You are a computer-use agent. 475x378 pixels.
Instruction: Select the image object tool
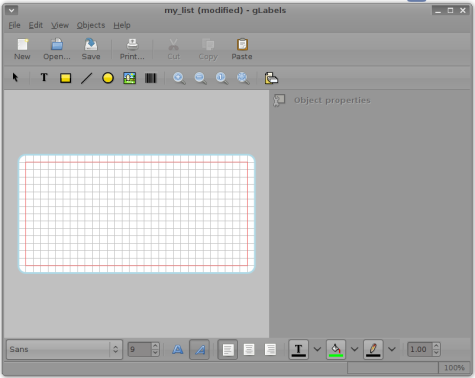pyautogui.click(x=129, y=78)
